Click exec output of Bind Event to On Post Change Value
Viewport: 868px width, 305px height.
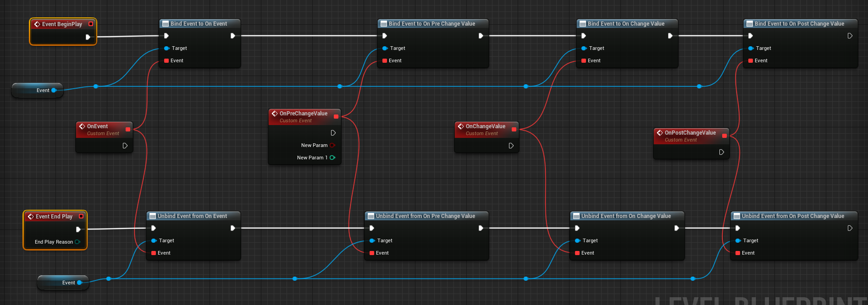(x=850, y=36)
